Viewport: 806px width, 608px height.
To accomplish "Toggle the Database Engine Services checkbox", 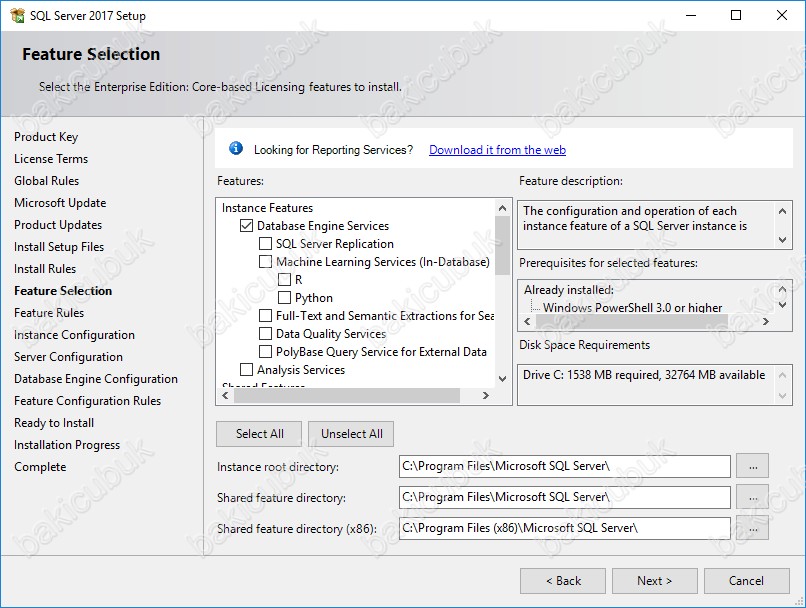I will tap(247, 226).
